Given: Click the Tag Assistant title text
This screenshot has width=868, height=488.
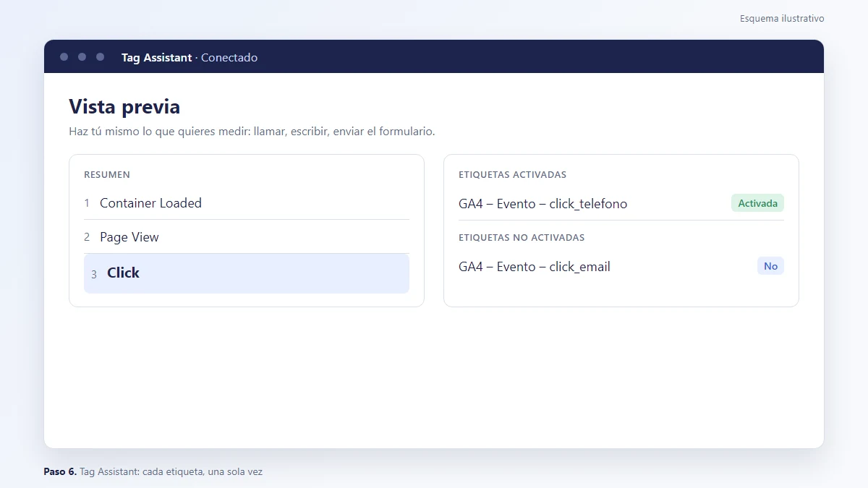Looking at the screenshot, I should coord(156,58).
